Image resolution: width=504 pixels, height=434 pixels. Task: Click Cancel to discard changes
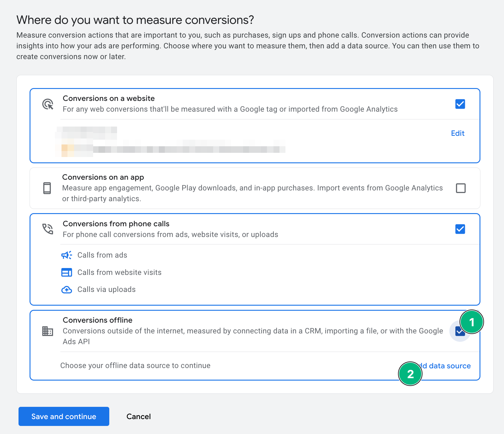coord(138,416)
